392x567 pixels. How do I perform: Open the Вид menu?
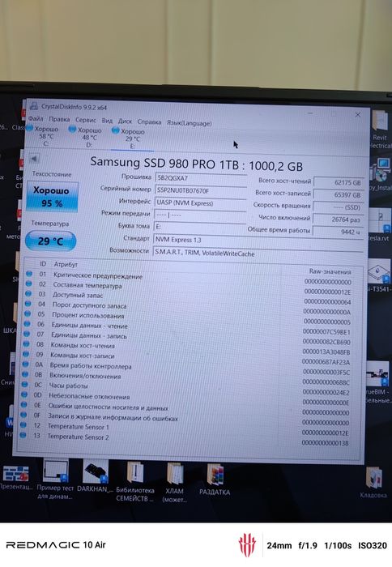pos(107,121)
